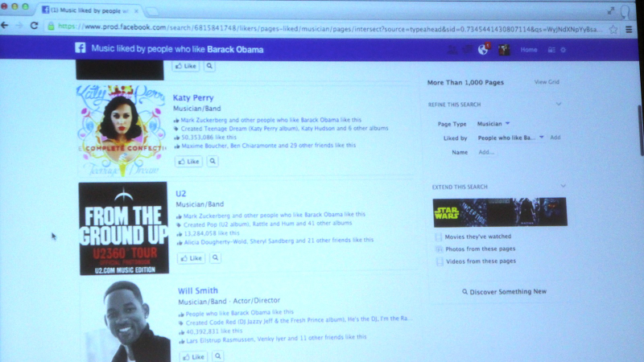Click Actor/Director under Will Smith
Screen dimensions: 644x362
pos(256,300)
